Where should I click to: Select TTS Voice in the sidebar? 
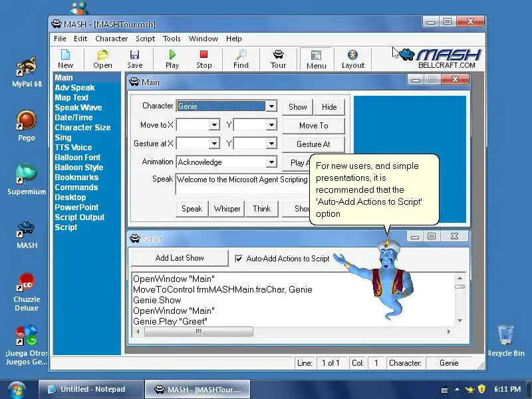point(73,148)
